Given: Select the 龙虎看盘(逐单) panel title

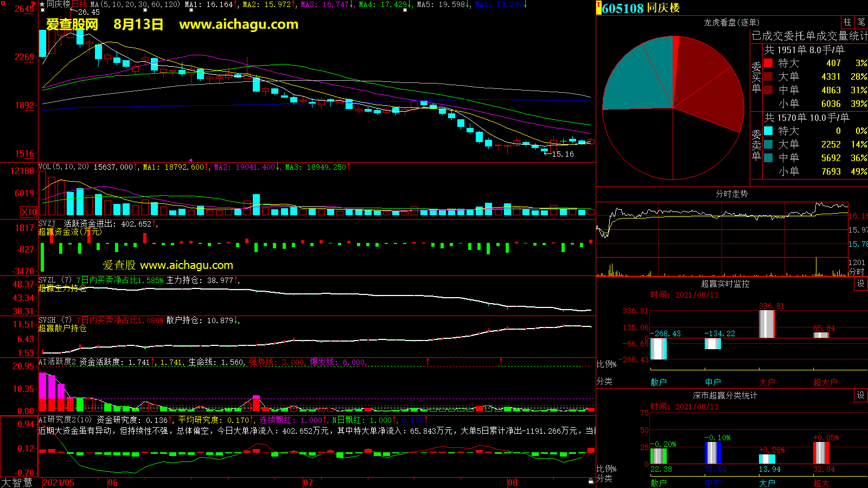Looking at the screenshot, I should (731, 22).
